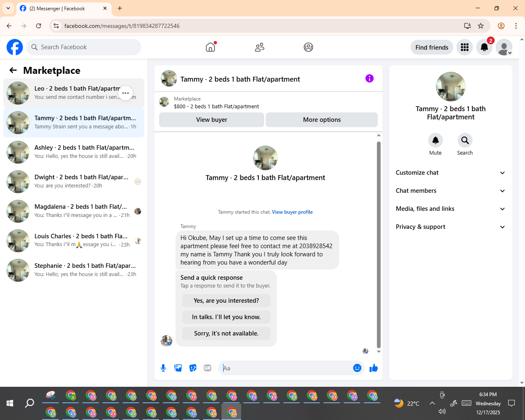Open the Groups icon in top navigation
This screenshot has height=420, width=525.
[308, 47]
